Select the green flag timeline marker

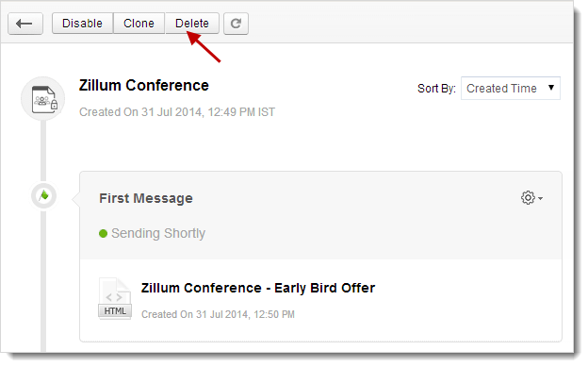pyautogui.click(x=44, y=195)
